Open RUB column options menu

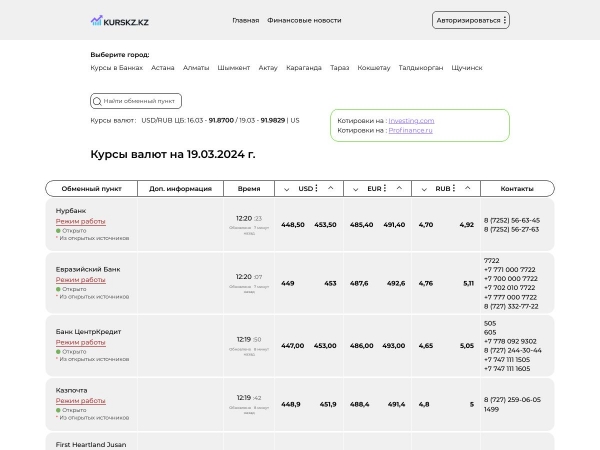(455, 188)
